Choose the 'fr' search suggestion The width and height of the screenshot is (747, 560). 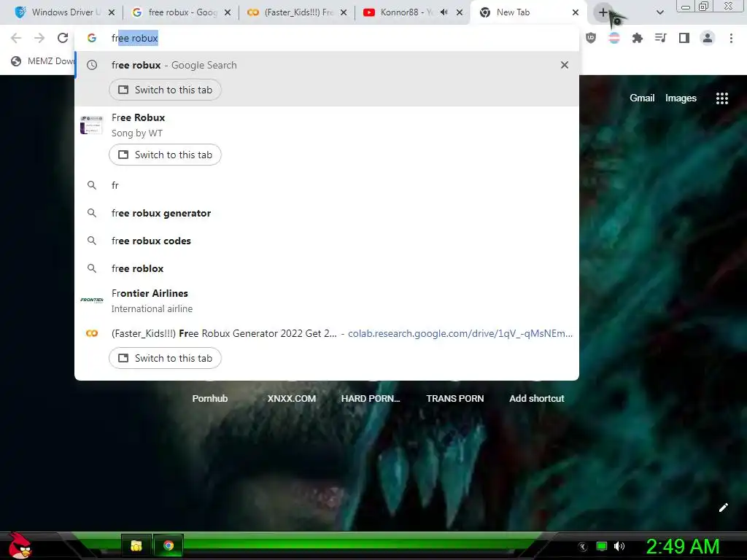[327, 185]
